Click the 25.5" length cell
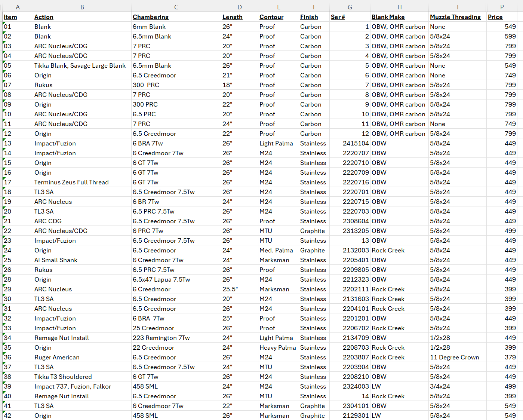Viewport: 523px width, 420px height. pyautogui.click(x=240, y=289)
